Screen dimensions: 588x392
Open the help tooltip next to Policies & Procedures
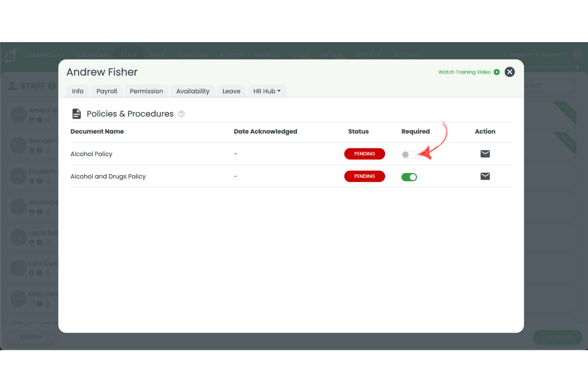coord(181,113)
